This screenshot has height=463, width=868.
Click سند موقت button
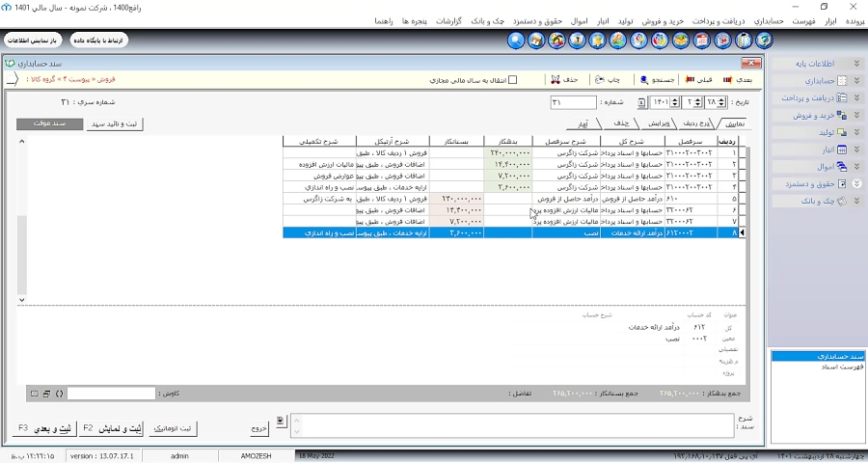pos(49,124)
